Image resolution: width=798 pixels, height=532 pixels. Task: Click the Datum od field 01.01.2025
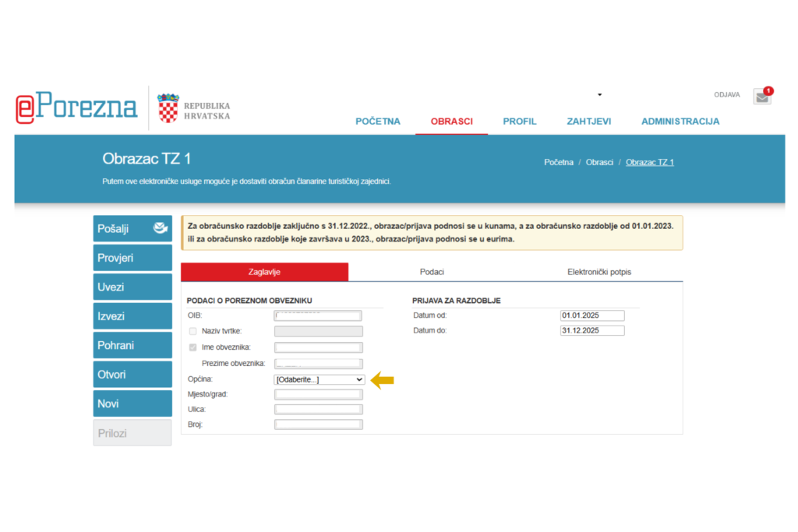coord(592,315)
